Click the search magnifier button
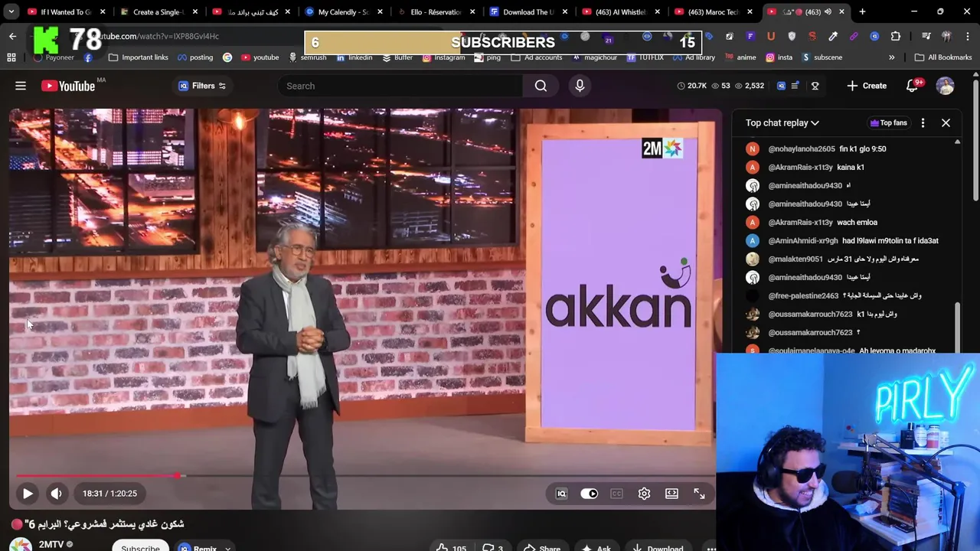This screenshot has height=551, width=980. click(x=541, y=86)
